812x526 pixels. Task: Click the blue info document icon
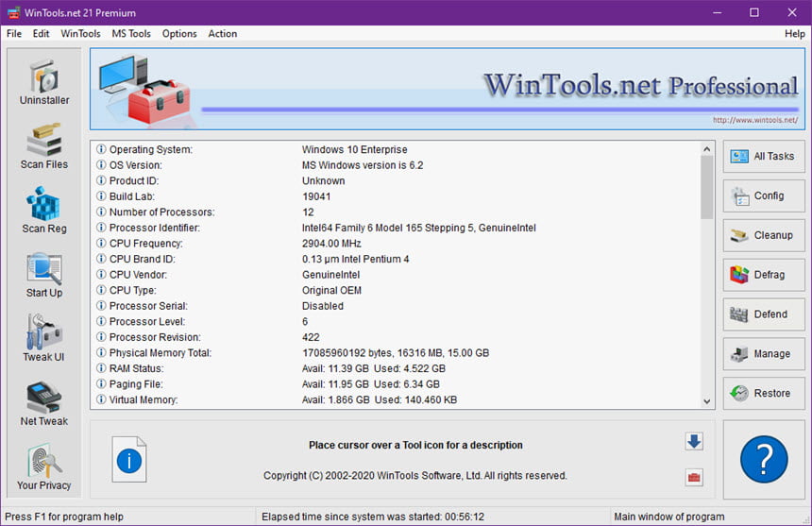pos(129,459)
